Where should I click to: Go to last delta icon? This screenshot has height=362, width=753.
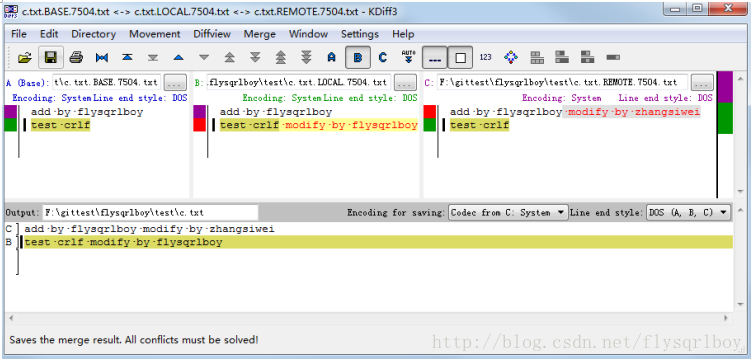(153, 58)
